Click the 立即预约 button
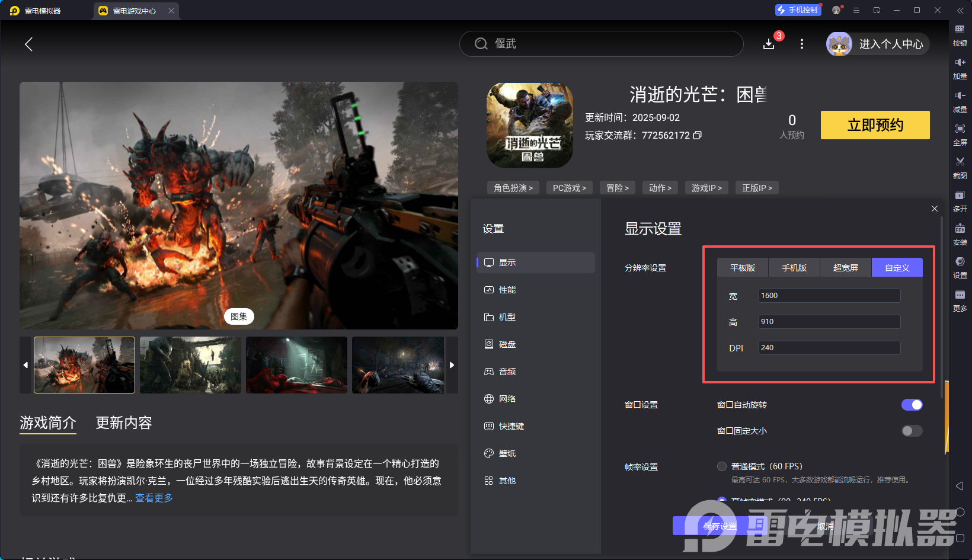 875,125
